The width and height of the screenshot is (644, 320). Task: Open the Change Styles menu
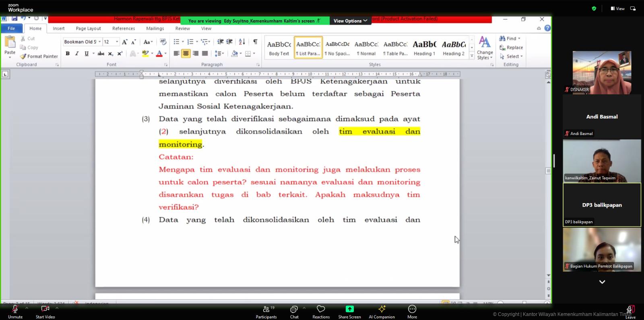click(485, 48)
